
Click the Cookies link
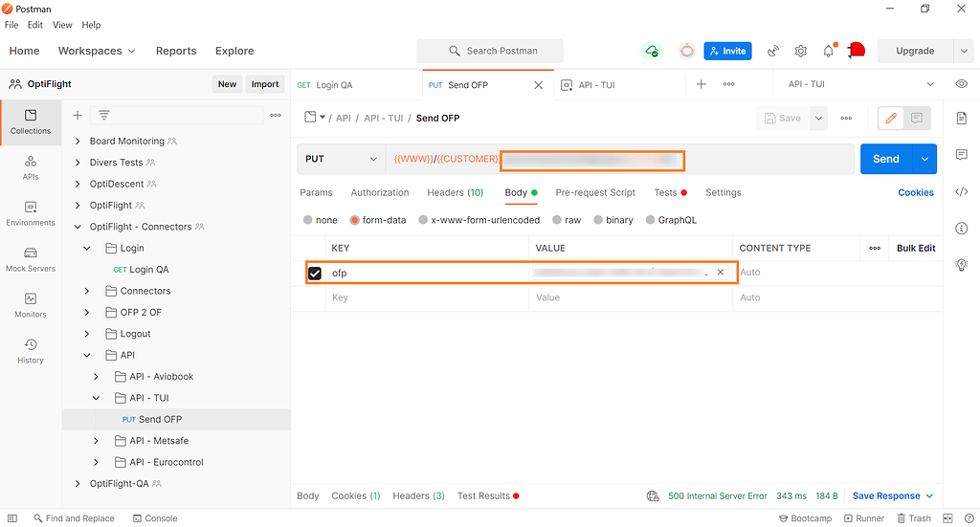(915, 192)
